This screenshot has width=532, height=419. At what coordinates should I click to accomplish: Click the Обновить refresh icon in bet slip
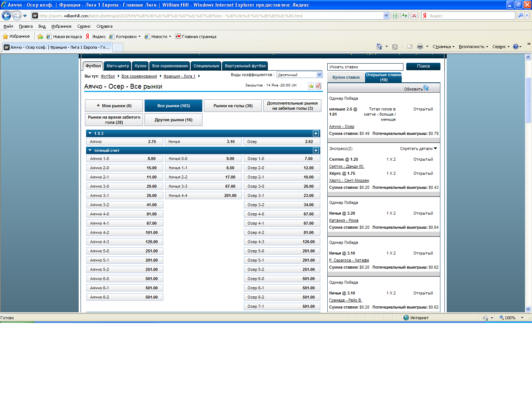[426, 88]
